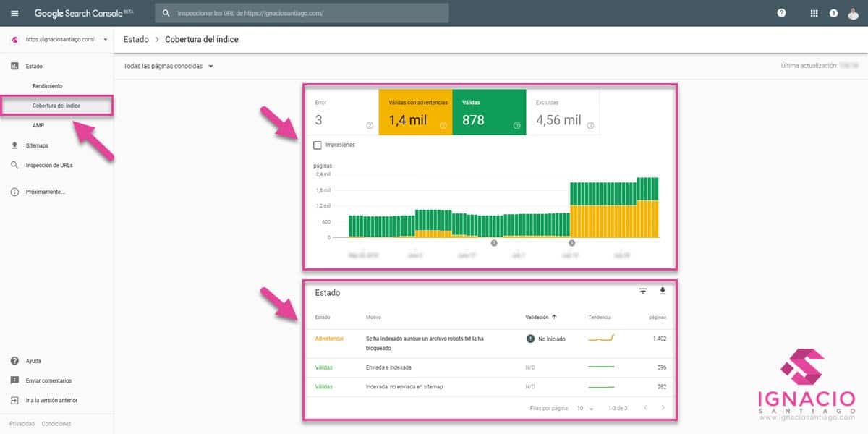Open the help question mark icon in header
Screen dimensions: 868x434
point(781,13)
